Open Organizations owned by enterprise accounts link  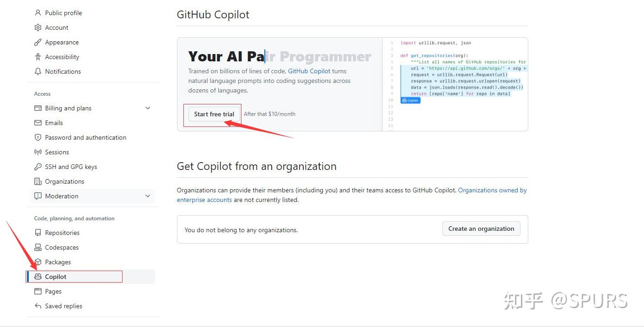[352, 195]
